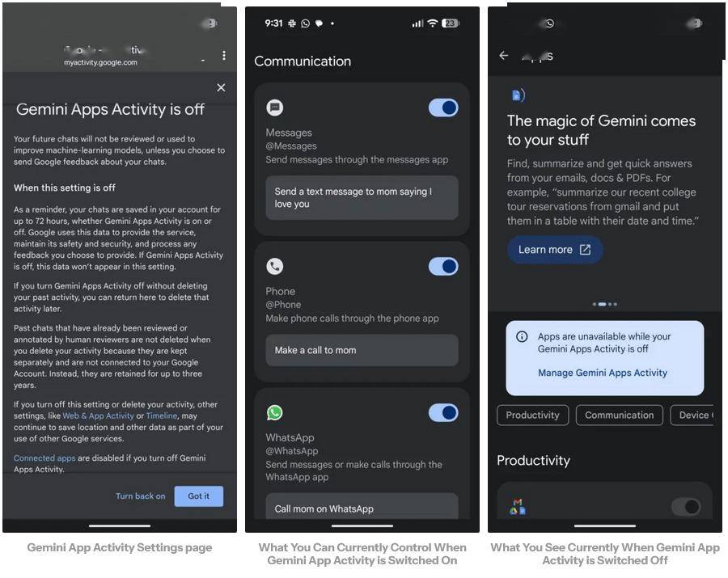Click the WhatsApp app icon
The width and height of the screenshot is (728, 578).
tap(275, 412)
